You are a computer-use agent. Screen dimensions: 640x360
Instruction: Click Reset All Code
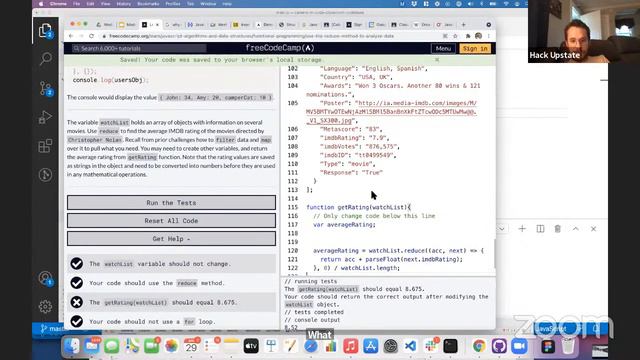(x=171, y=220)
